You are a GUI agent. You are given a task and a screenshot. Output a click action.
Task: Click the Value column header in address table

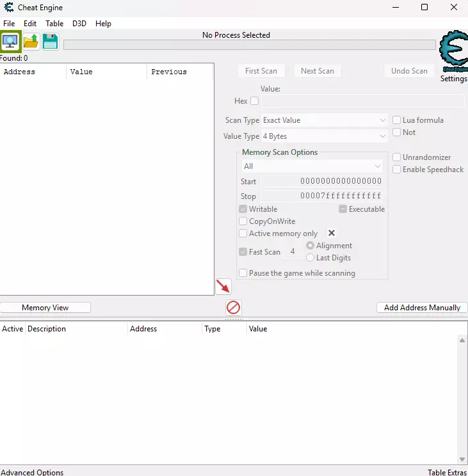pos(258,329)
